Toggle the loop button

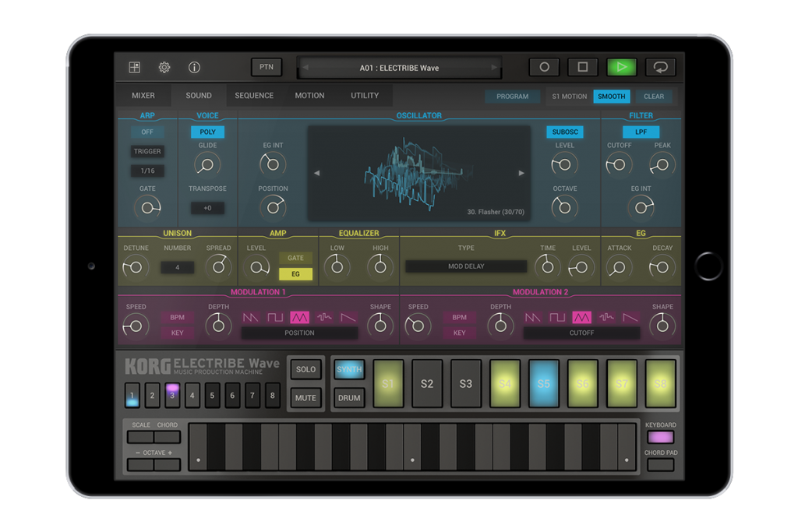661,67
